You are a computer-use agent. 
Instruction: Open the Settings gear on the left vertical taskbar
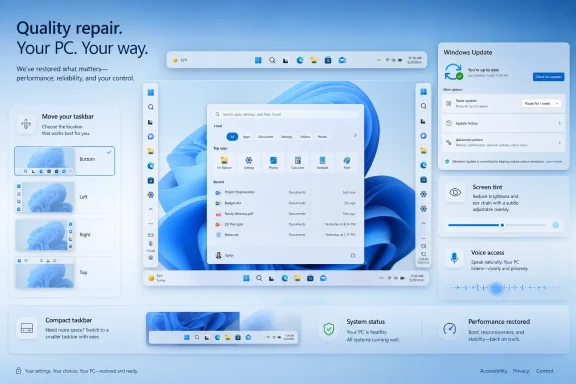pyautogui.click(x=151, y=195)
